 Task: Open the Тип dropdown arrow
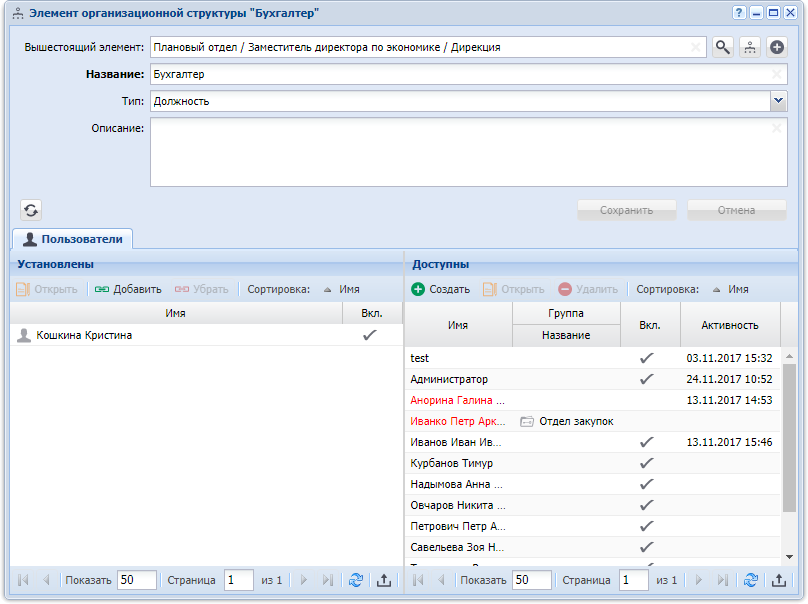point(779,101)
